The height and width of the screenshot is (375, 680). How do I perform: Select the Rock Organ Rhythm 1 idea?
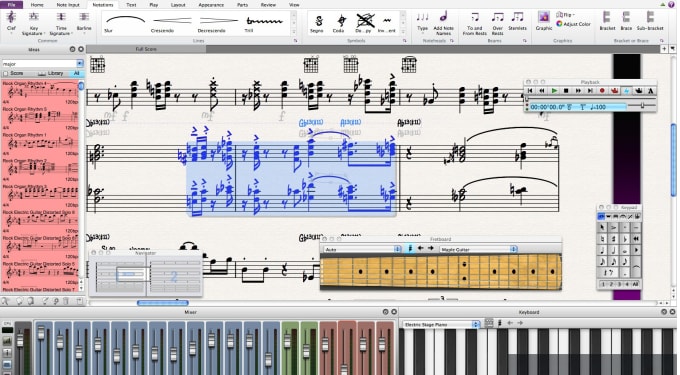click(40, 143)
